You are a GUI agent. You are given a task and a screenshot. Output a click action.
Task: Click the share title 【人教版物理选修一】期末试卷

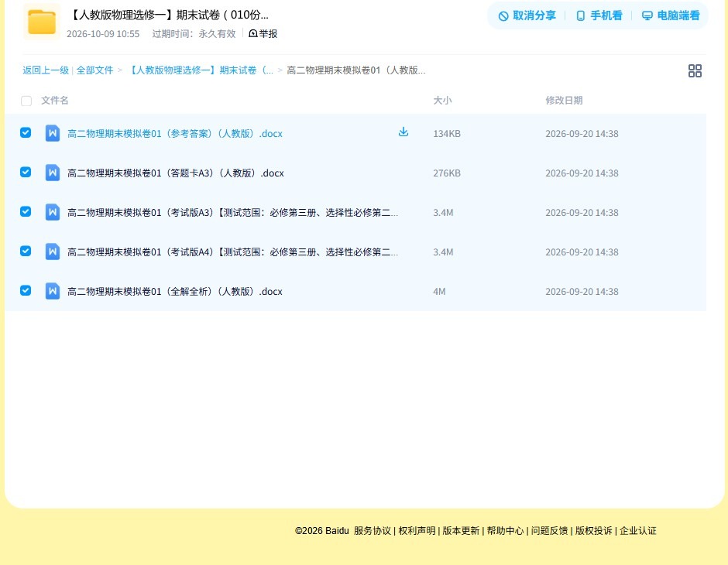pyautogui.click(x=169, y=15)
